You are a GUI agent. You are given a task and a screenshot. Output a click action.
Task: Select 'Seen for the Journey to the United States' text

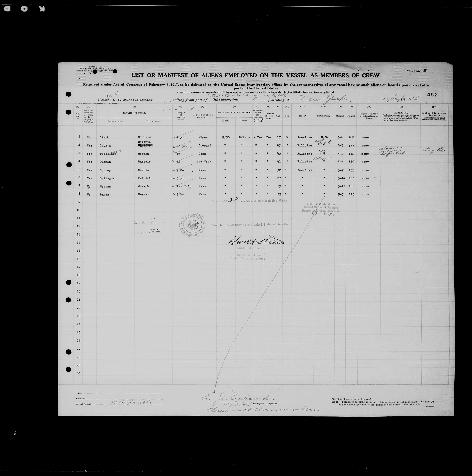[250, 225]
